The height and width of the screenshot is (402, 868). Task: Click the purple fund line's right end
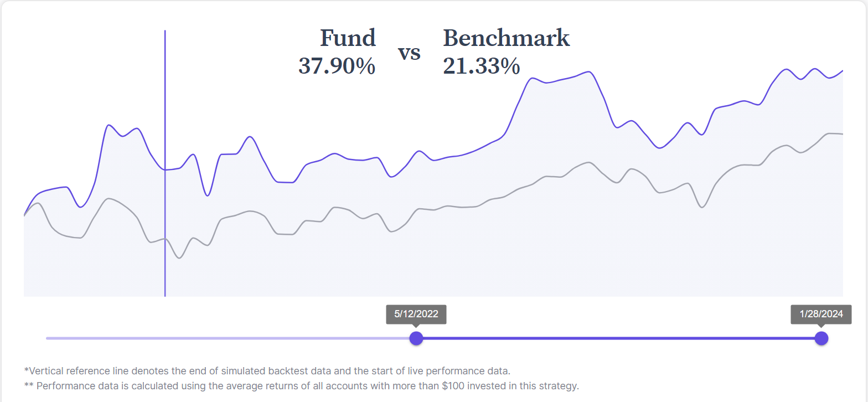[x=842, y=71]
